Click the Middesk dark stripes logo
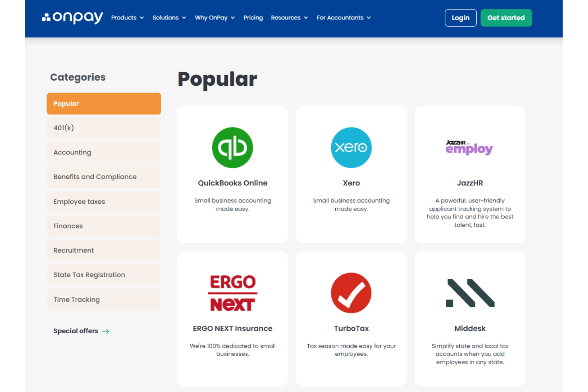588x392 pixels. pyautogui.click(x=470, y=293)
